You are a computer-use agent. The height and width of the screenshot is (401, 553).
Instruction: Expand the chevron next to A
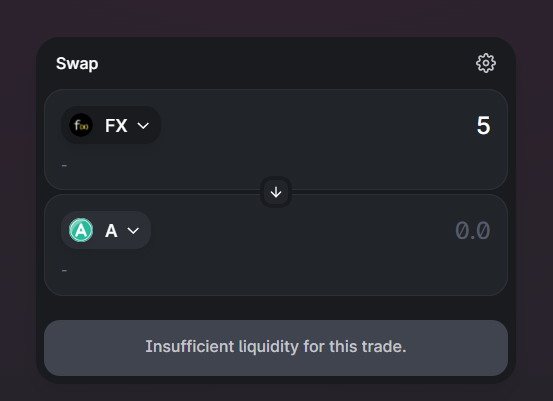point(133,231)
